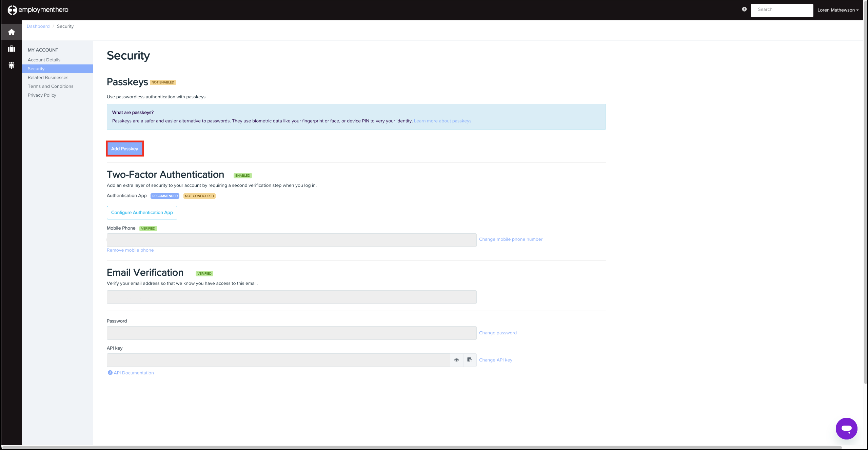Go to Dashboard via breadcrumb

click(x=38, y=26)
